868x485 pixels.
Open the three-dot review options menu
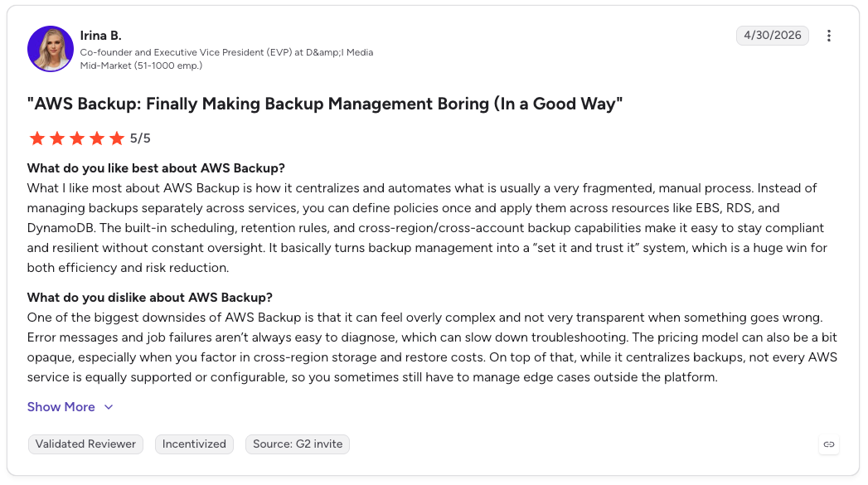829,36
